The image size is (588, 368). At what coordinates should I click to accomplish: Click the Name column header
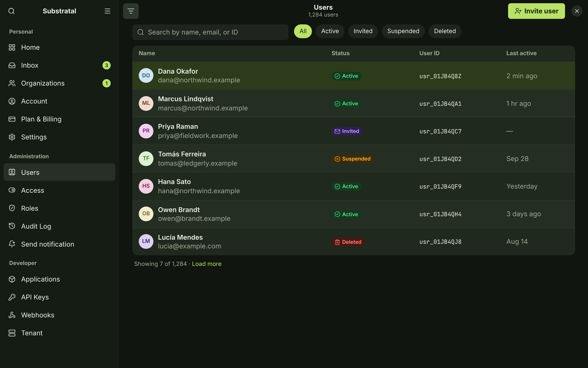point(147,53)
